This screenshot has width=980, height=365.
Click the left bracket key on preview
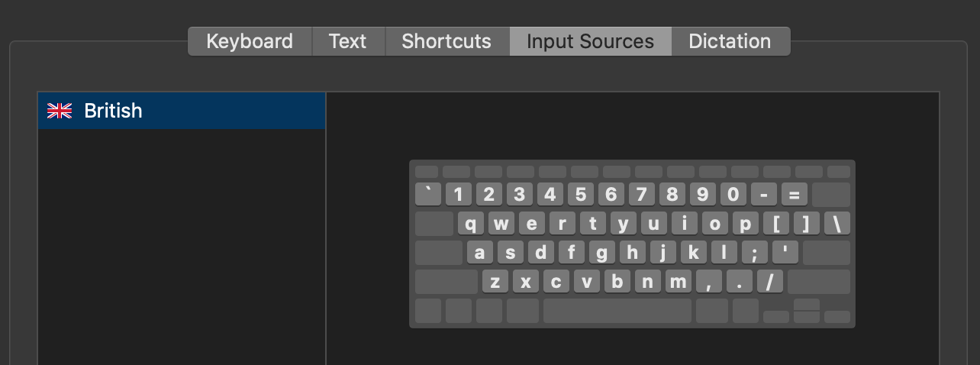[776, 224]
